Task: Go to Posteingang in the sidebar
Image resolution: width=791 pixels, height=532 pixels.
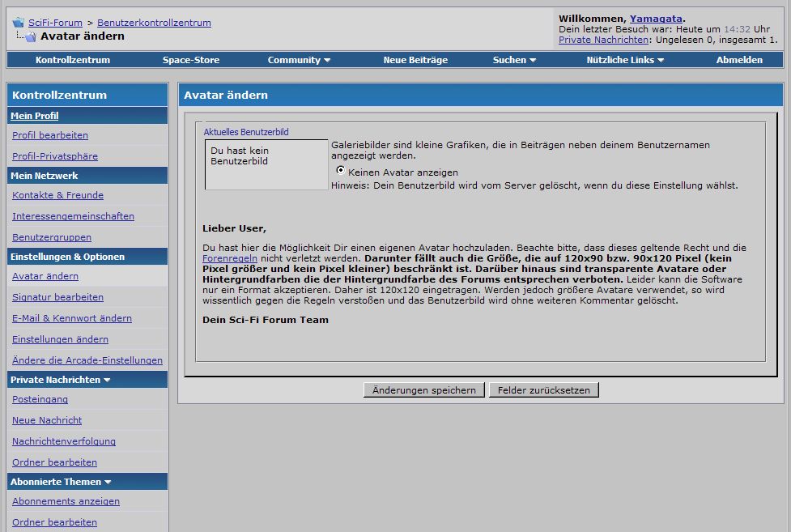Action: 40,399
